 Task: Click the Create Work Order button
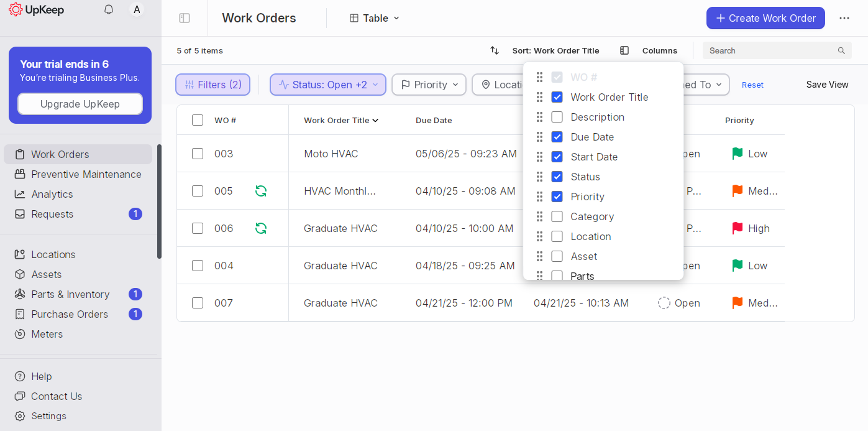point(765,18)
